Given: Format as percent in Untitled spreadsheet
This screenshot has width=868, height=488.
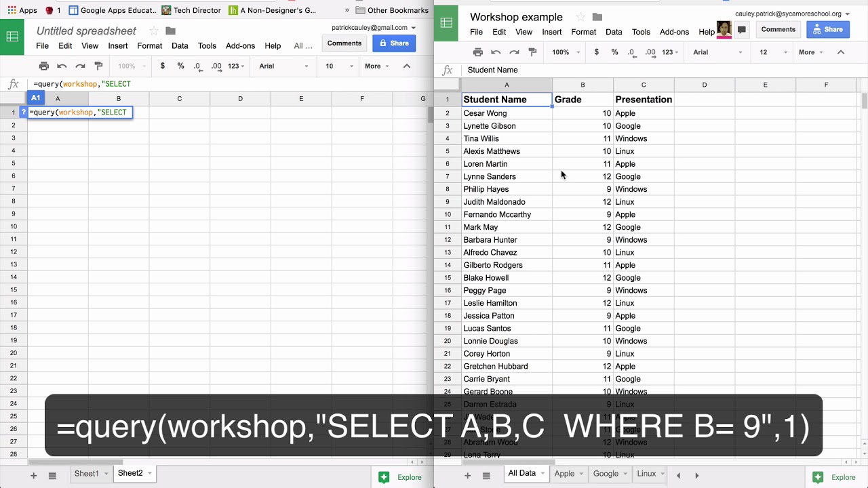Looking at the screenshot, I should coord(180,66).
